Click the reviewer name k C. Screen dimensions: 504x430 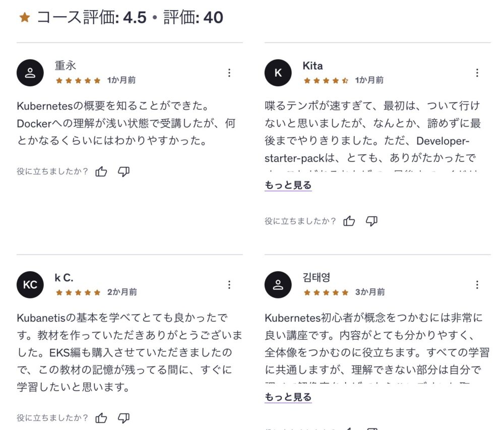[64, 278]
